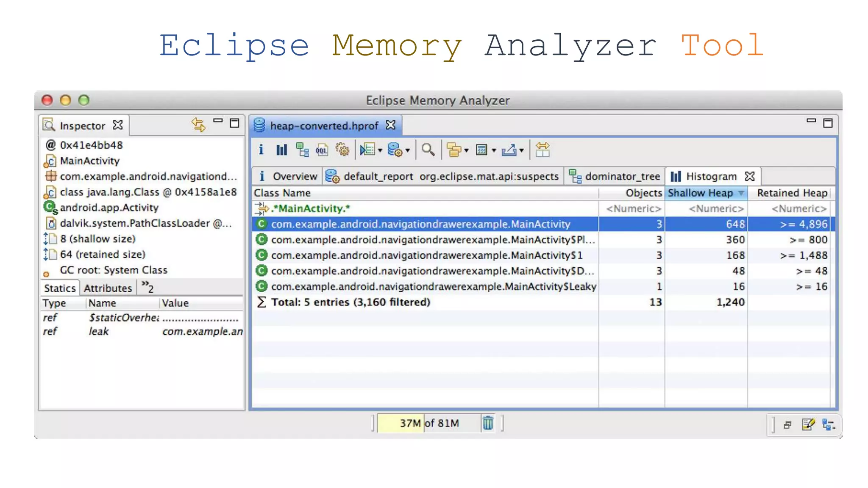This screenshot has width=868, height=488.
Task: Show hidden Inspector tabs chevron (»2)
Action: coord(147,287)
